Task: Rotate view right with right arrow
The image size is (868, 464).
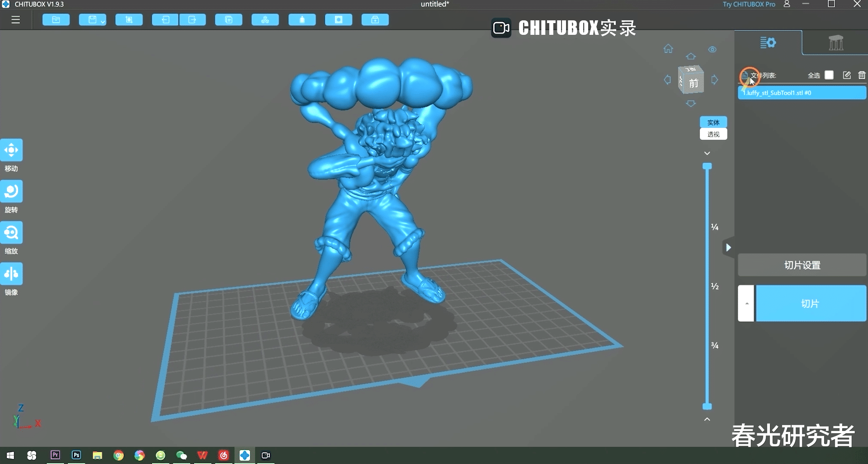Action: coord(715,80)
